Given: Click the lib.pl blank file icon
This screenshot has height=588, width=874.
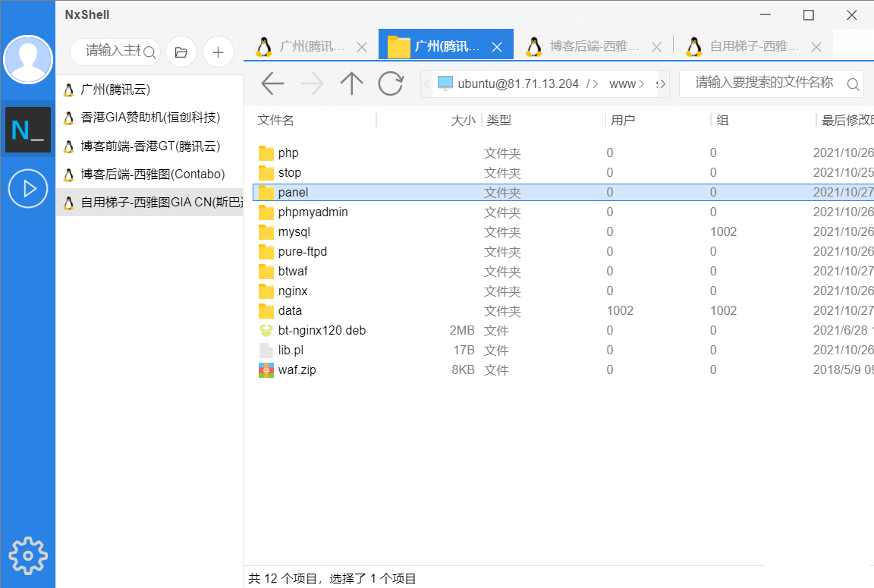Looking at the screenshot, I should coord(266,350).
